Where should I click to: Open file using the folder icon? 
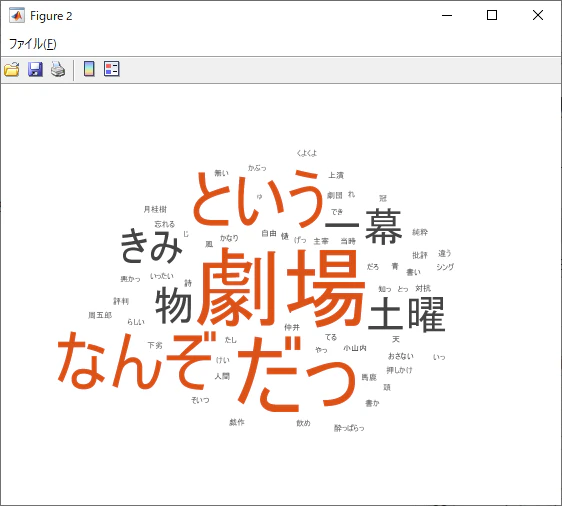(x=12, y=69)
